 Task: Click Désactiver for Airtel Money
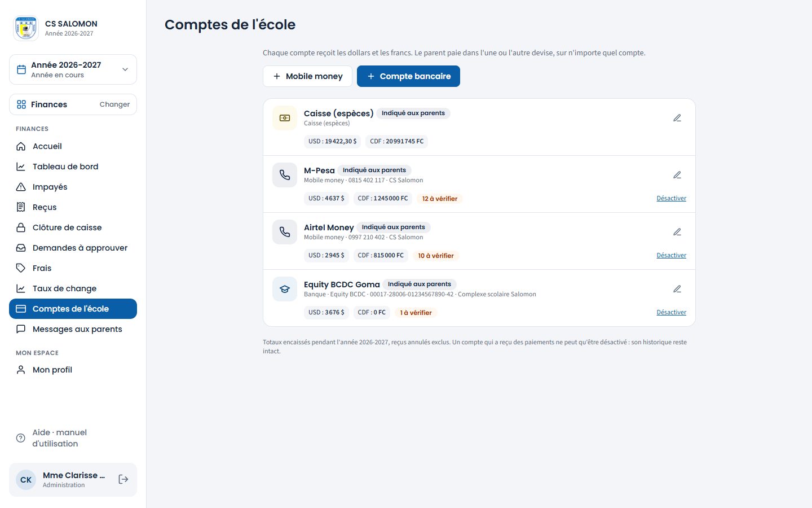click(672, 255)
